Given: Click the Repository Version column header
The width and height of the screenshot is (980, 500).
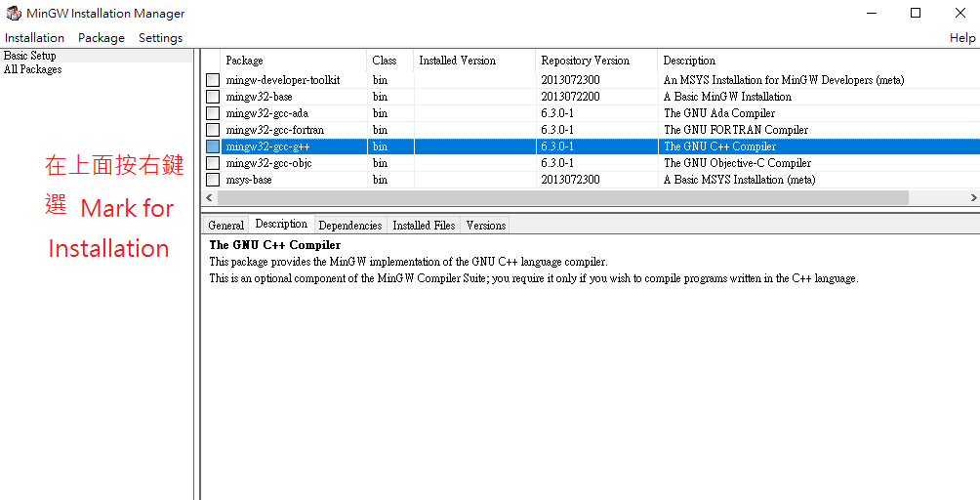Looking at the screenshot, I should pos(596,61).
